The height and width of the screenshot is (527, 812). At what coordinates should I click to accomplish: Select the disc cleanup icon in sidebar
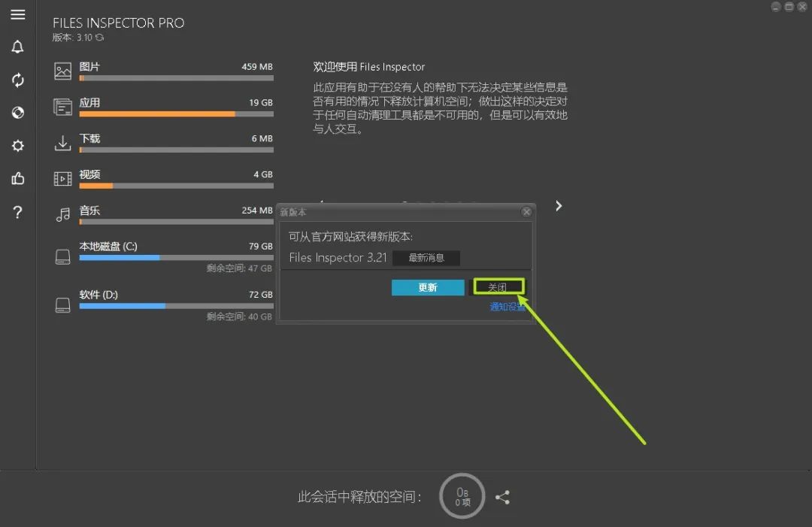click(x=18, y=113)
